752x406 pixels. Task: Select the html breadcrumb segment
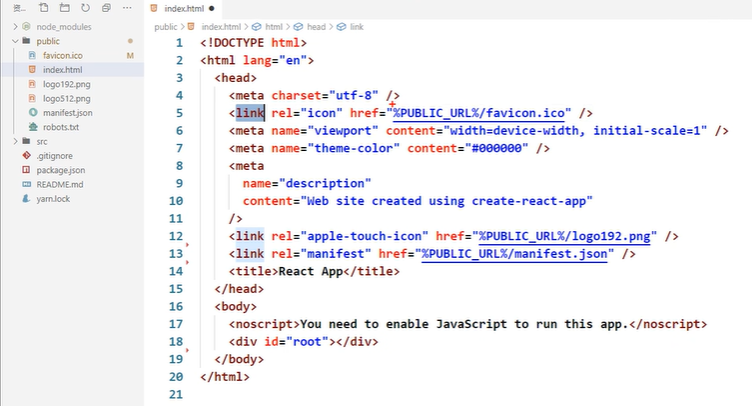274,27
